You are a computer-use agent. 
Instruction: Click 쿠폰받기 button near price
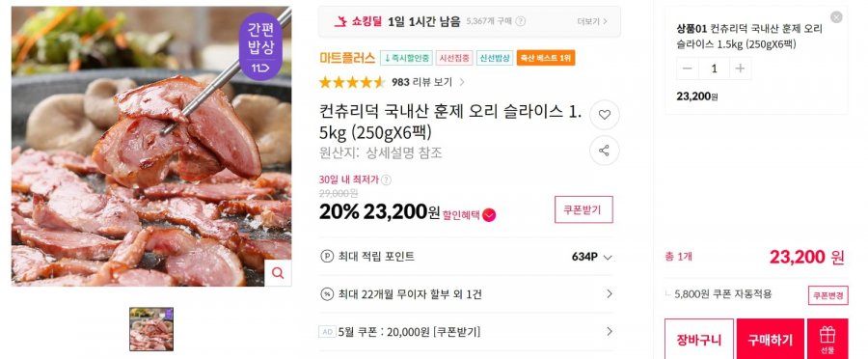click(583, 209)
